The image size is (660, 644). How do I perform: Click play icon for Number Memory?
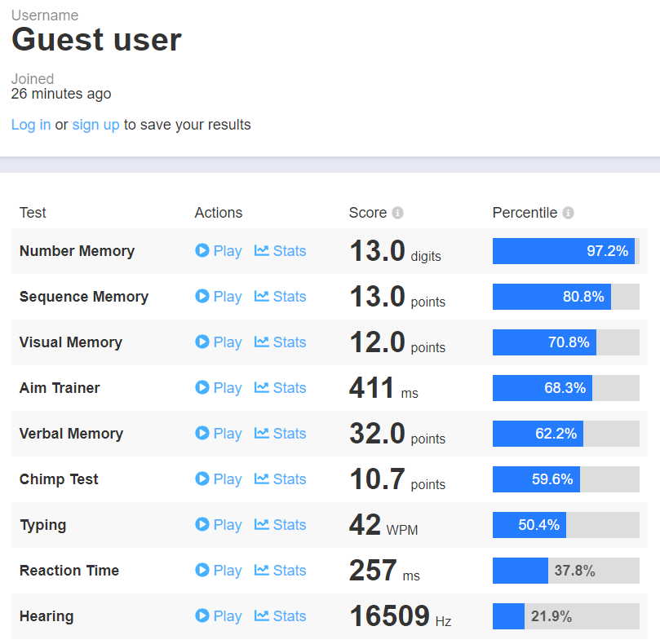pos(202,251)
